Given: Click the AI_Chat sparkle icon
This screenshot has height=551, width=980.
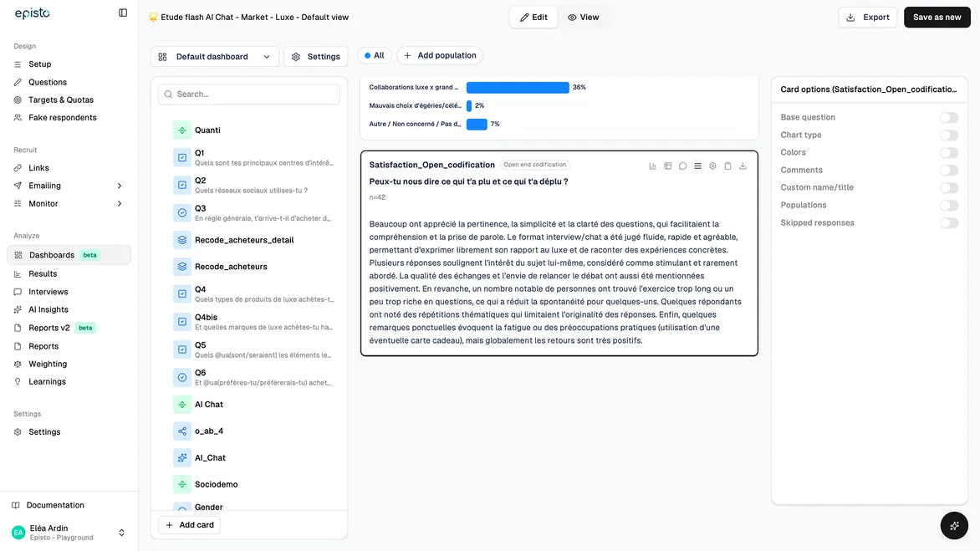Looking at the screenshot, I should (182, 458).
